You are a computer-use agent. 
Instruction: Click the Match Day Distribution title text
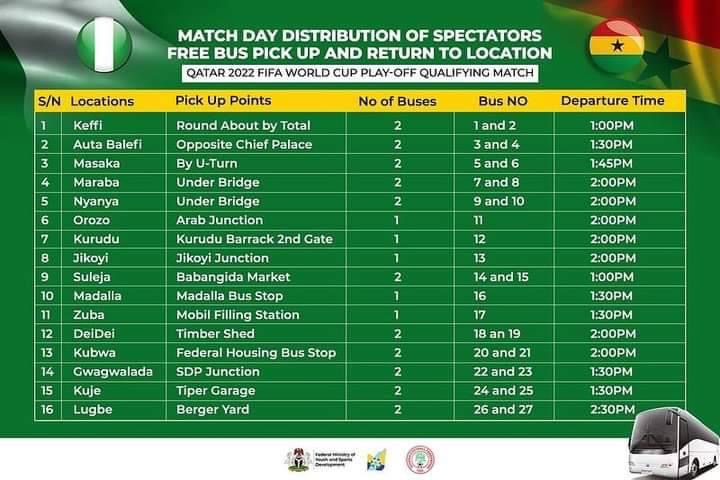tap(360, 33)
